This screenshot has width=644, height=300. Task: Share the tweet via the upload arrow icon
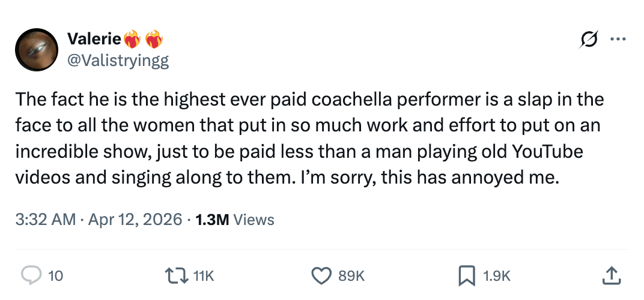point(610,275)
